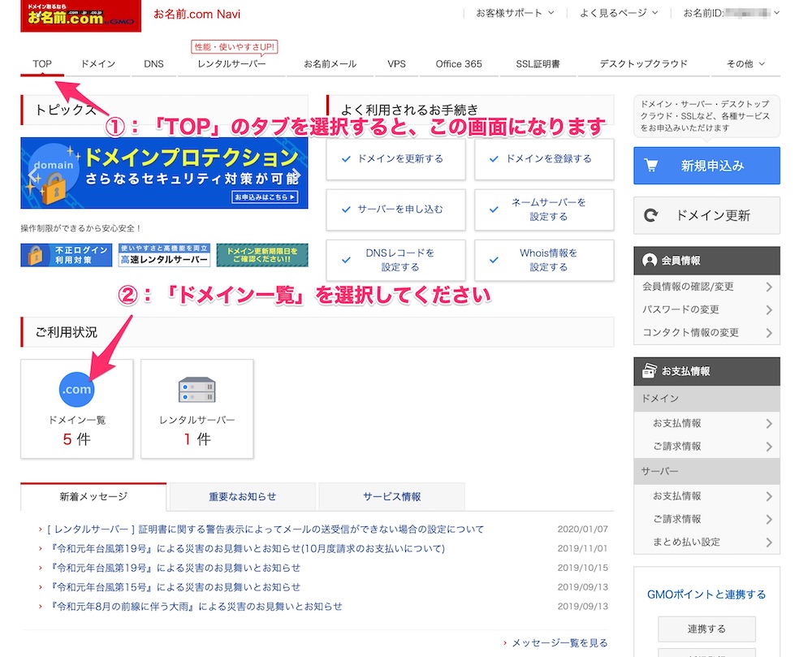Click the お支払情報 credit card icon
Image resolution: width=812 pixels, height=657 pixels.
(649, 370)
